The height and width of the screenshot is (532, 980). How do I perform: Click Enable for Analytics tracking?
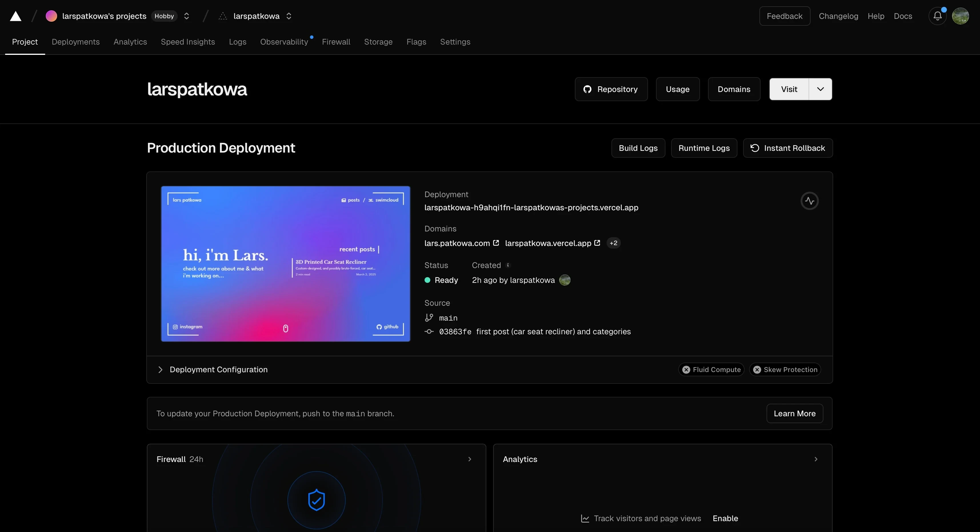(x=725, y=518)
